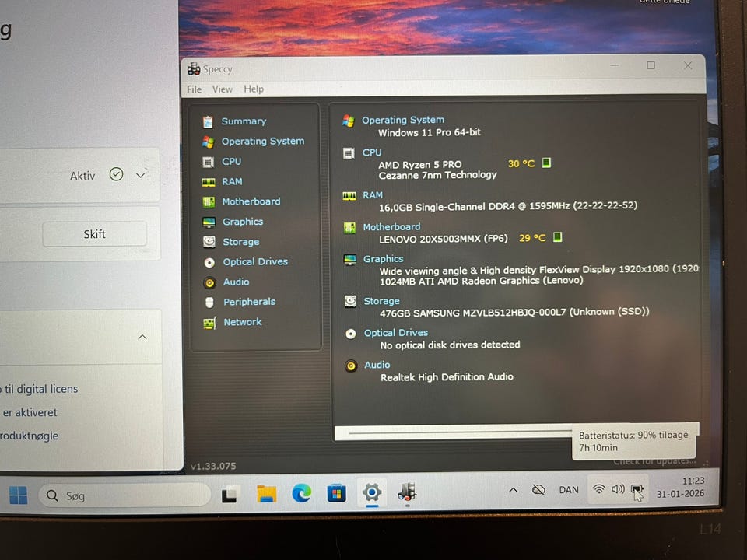
Task: Open Audio section in the sidebar
Action: (237, 282)
